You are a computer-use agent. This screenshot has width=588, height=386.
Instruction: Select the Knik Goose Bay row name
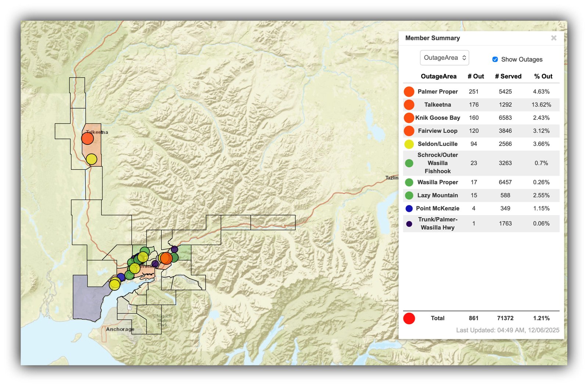pyautogui.click(x=437, y=118)
